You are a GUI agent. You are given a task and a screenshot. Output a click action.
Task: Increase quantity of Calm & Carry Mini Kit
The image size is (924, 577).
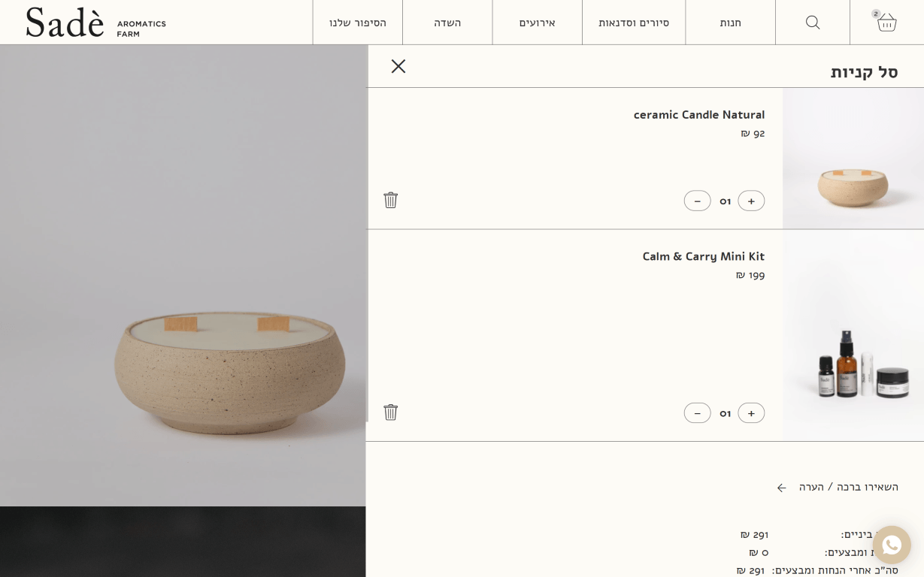point(751,412)
